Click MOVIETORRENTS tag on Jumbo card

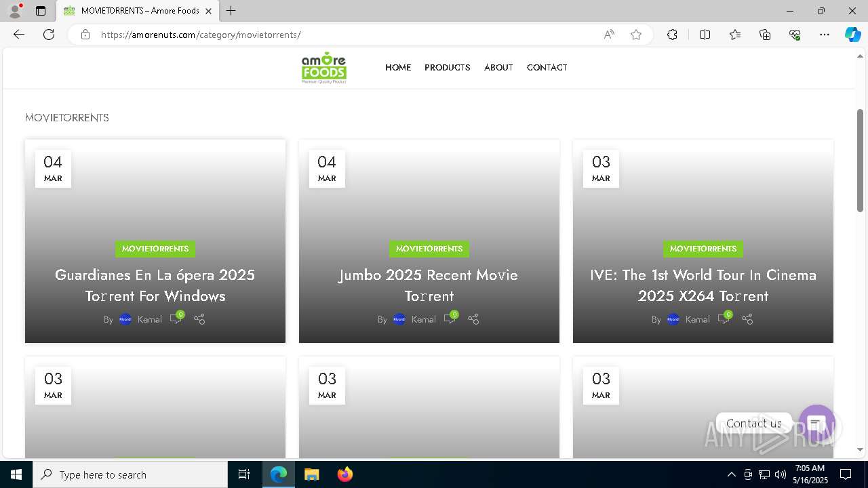click(429, 249)
